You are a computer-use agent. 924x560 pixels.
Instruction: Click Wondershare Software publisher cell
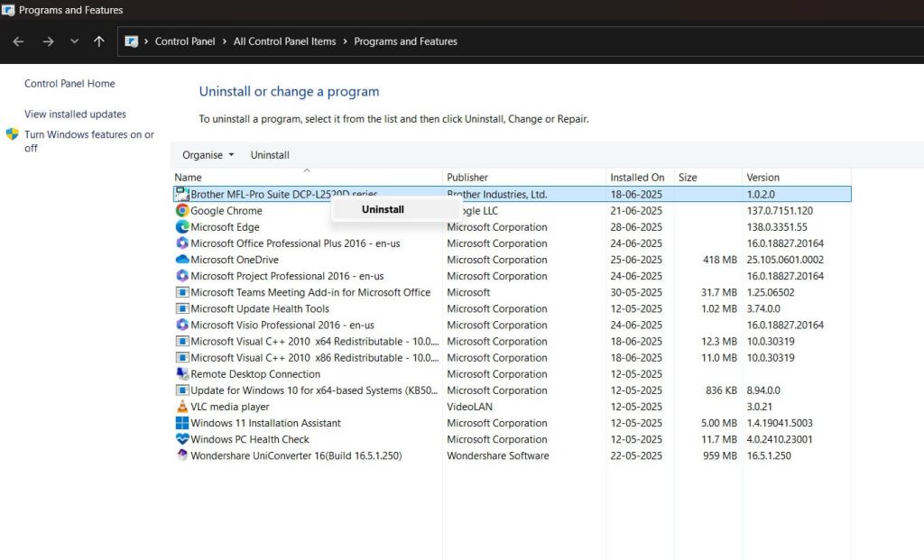tap(498, 455)
